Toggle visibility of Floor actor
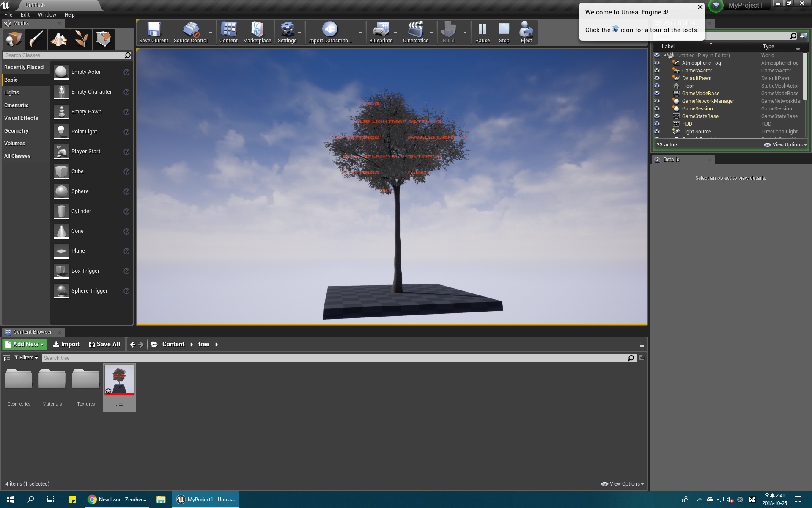The width and height of the screenshot is (812, 508). pyautogui.click(x=657, y=86)
